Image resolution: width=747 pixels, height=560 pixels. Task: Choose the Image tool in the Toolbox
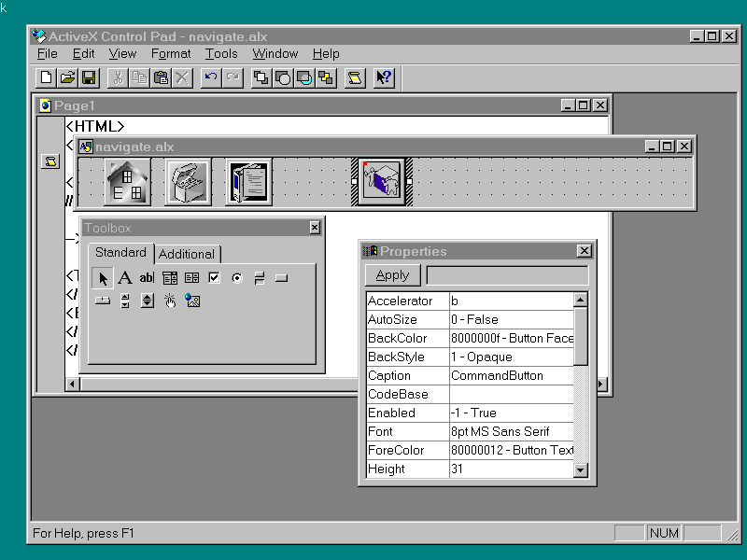(192, 301)
